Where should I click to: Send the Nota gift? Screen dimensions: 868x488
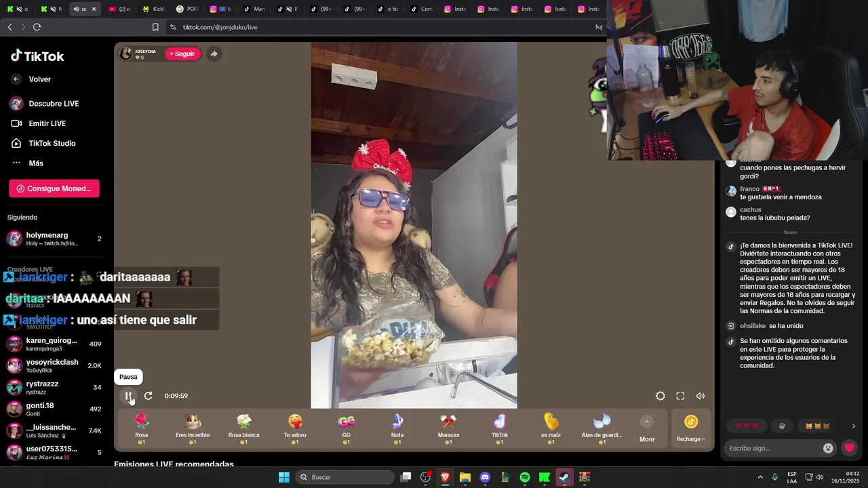(x=397, y=428)
